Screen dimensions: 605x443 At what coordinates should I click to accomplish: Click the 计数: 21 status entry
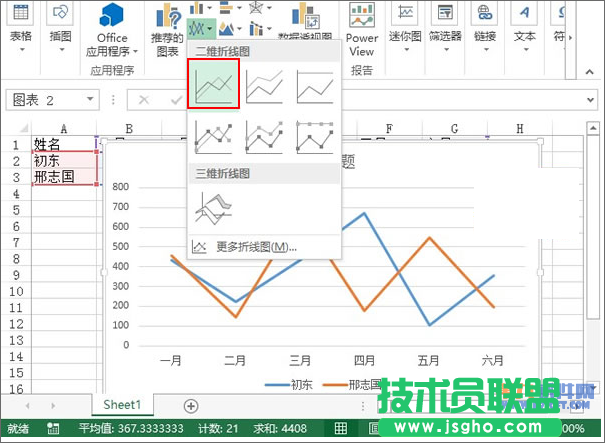(218, 428)
